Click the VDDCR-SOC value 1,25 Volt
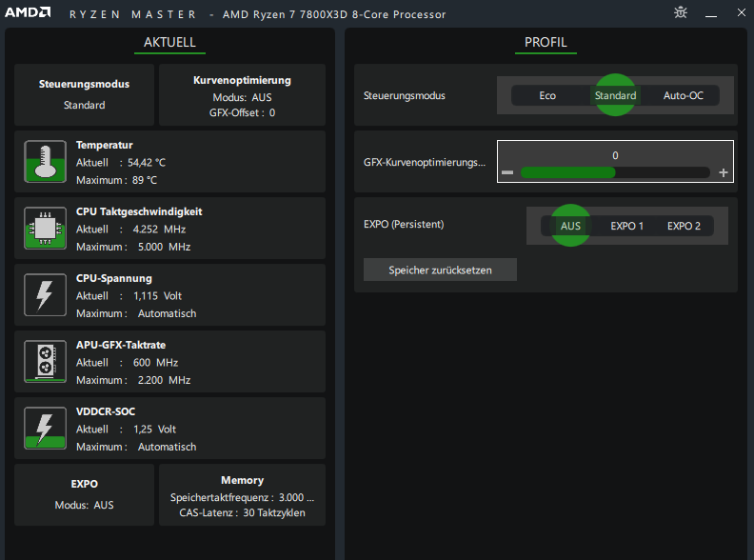754x560 pixels. point(154,430)
